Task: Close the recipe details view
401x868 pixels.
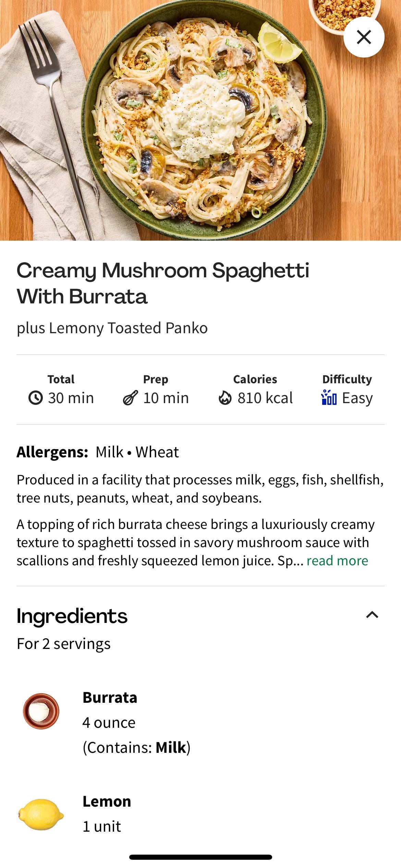Action: (x=364, y=37)
